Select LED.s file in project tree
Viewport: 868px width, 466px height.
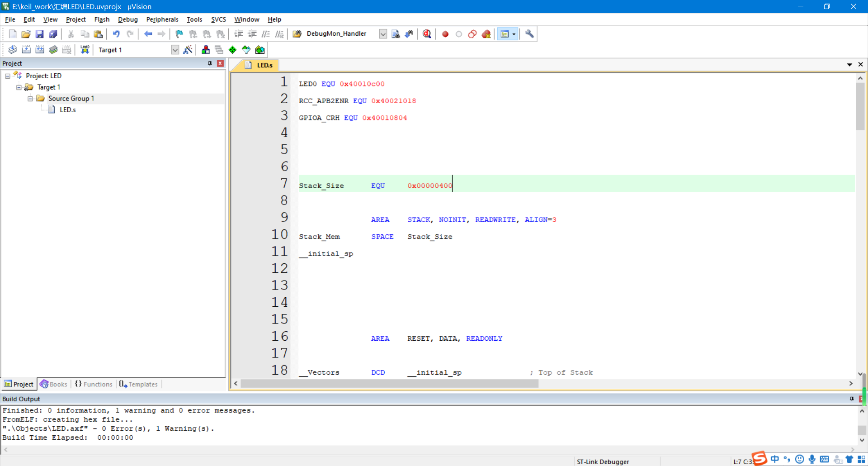[67, 110]
